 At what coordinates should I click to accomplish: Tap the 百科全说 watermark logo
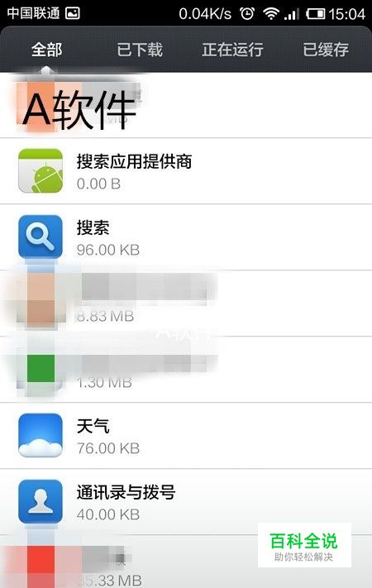click(304, 545)
